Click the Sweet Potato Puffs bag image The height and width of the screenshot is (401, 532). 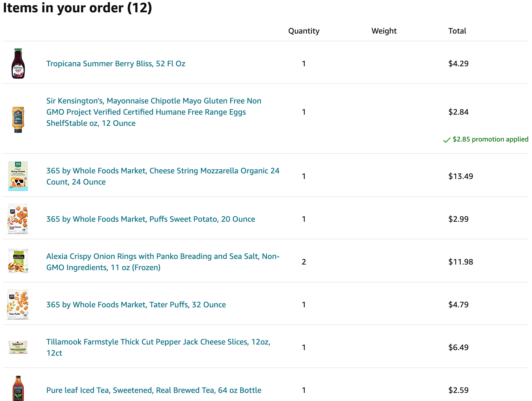pyautogui.click(x=18, y=219)
